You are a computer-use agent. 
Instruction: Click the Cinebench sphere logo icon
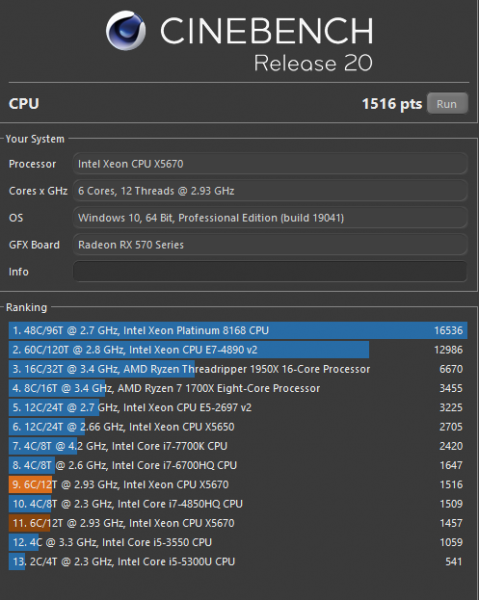coord(125,30)
